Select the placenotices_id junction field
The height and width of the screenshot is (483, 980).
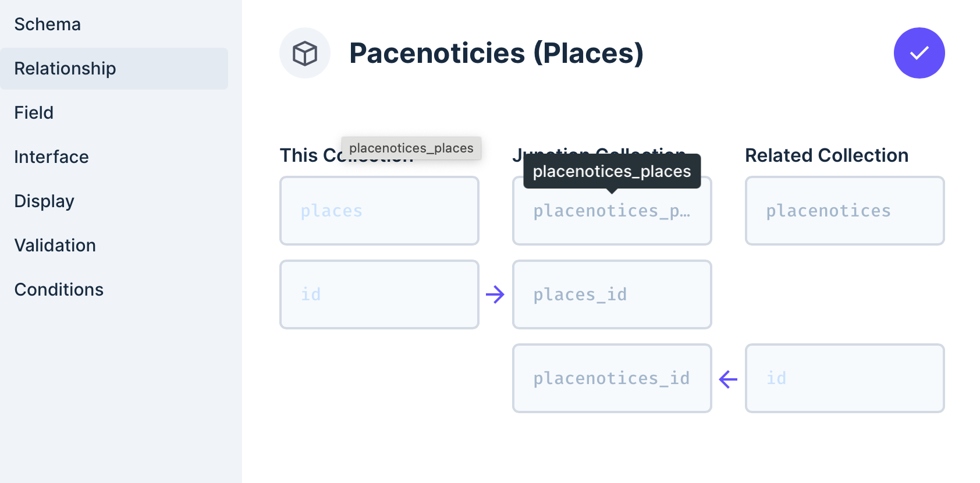612,378
